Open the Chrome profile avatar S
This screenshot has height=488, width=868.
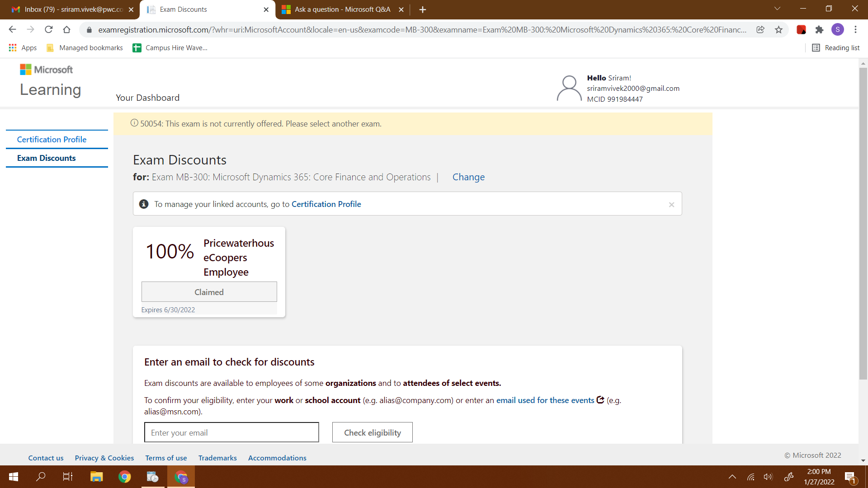tap(837, 29)
